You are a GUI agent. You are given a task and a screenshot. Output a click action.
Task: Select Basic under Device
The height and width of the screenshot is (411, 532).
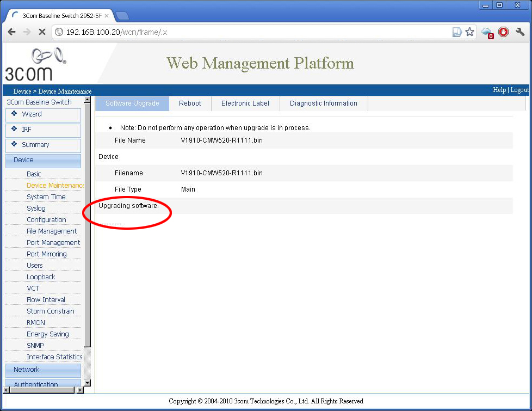(34, 174)
